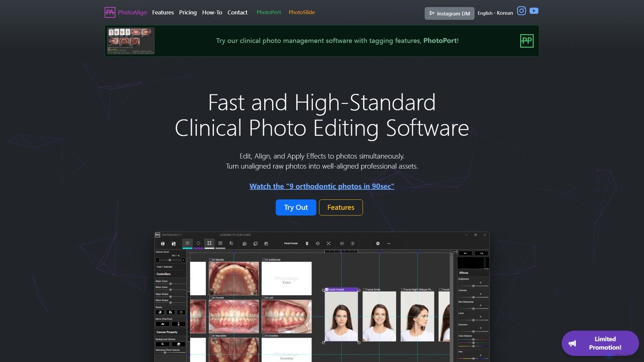This screenshot has width=644, height=362.
Task: Click the background fill bucket icon
Action: point(163,344)
